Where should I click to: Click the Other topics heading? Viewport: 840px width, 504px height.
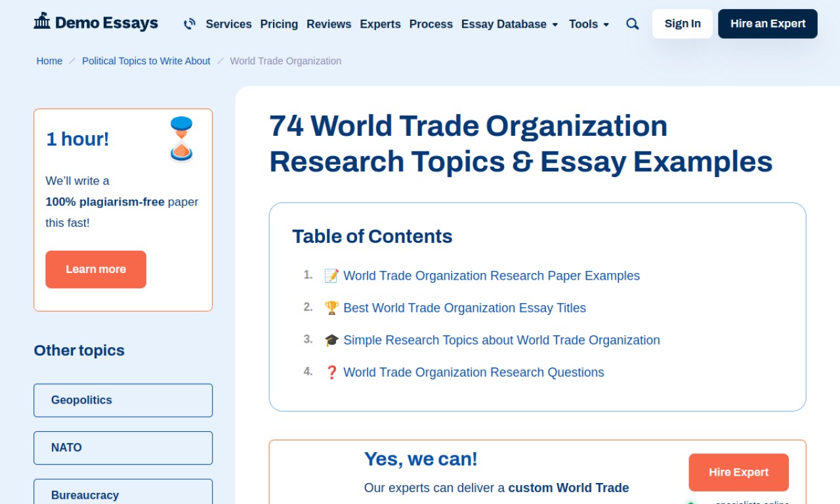click(x=79, y=350)
